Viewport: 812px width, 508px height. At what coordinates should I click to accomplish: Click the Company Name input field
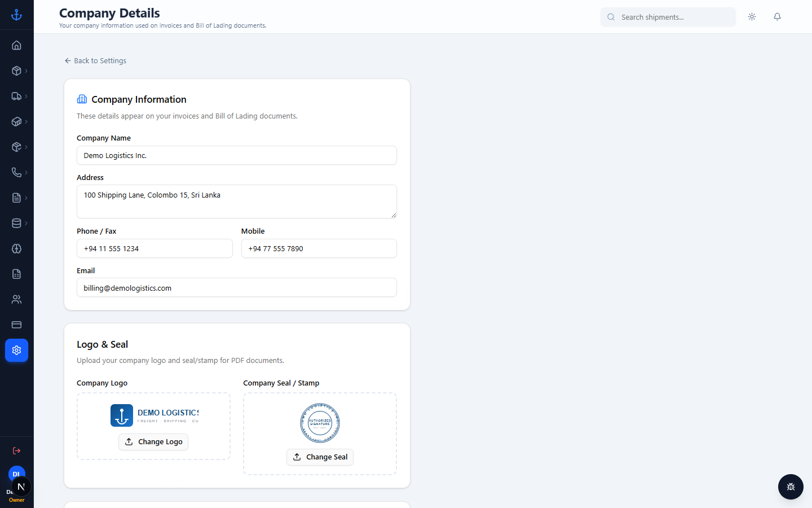click(237, 155)
